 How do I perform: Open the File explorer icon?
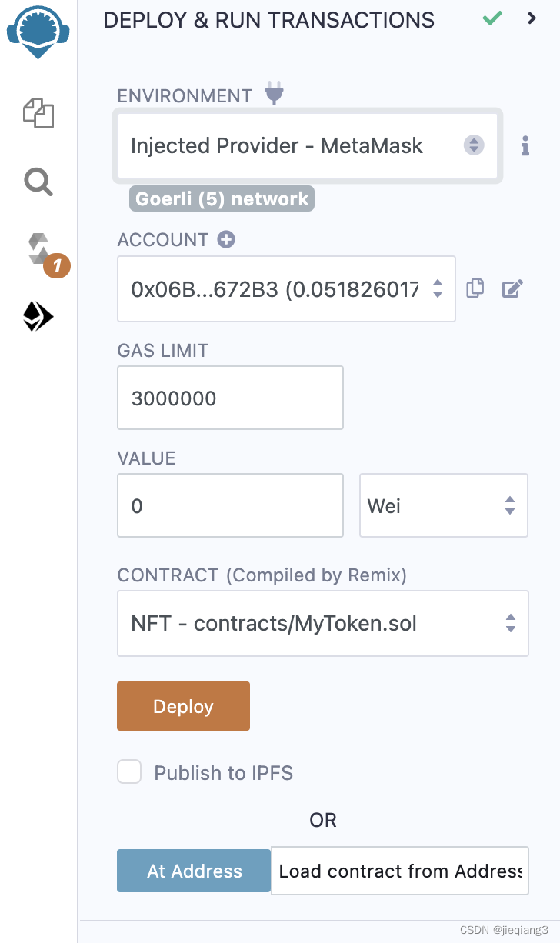(38, 112)
